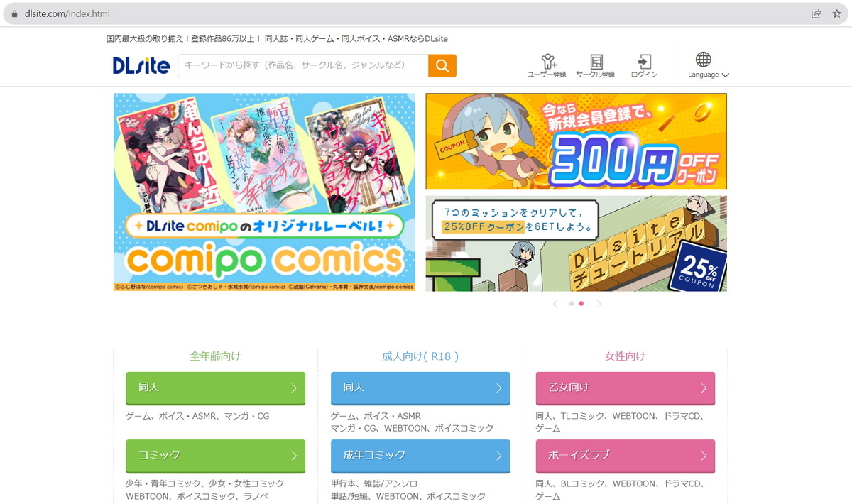Go to previous carousel slide arrow
852x504 pixels.
[x=555, y=304]
